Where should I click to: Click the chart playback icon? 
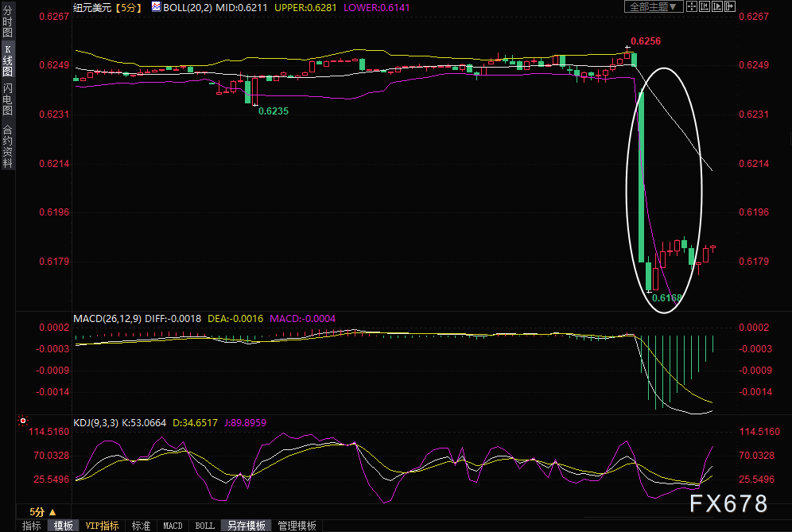pos(716,6)
